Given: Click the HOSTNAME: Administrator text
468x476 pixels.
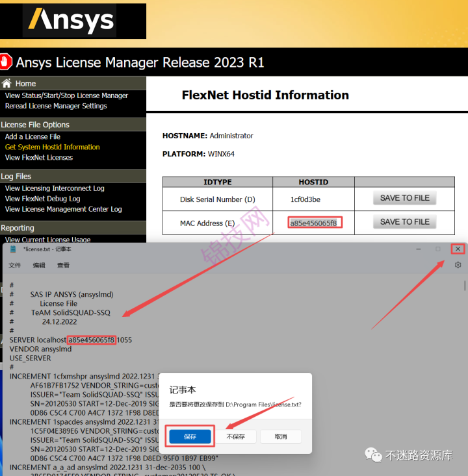Looking at the screenshot, I should point(207,136).
